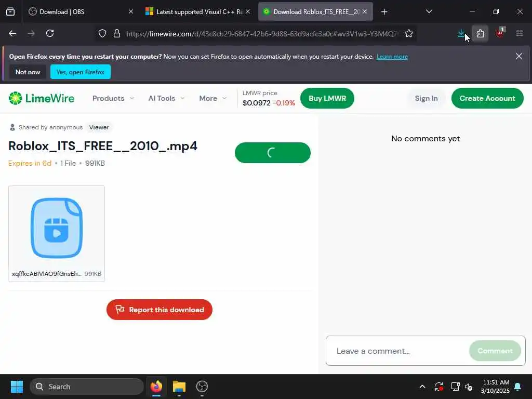
Task: Reload the current page
Action: 50,33
